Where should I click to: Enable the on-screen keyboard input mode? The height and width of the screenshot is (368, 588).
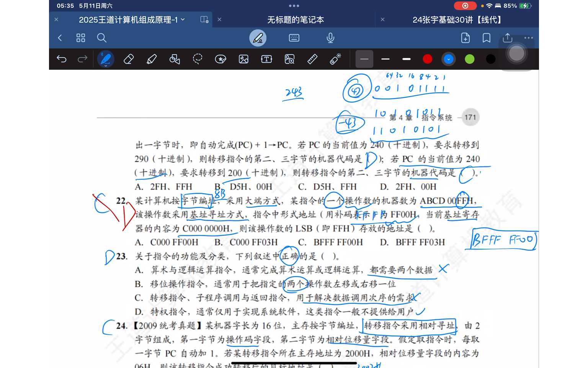point(294,38)
